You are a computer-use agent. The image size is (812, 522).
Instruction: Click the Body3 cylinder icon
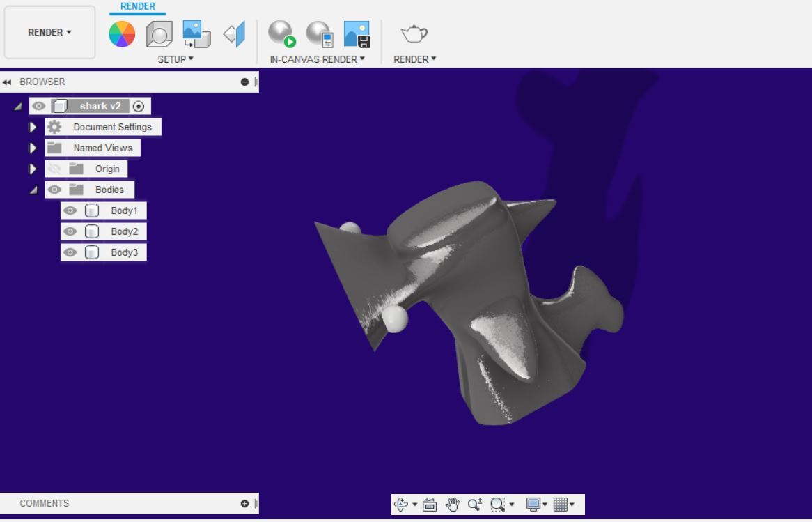point(92,252)
